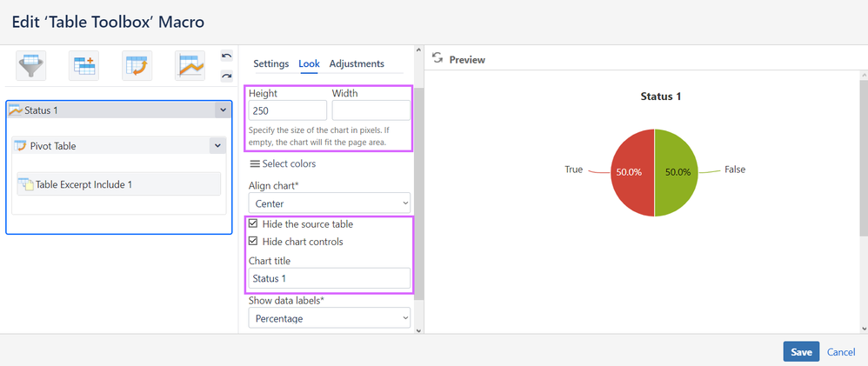Screen dimensions: 868x366
Task: Click the Width input field
Action: [371, 110]
